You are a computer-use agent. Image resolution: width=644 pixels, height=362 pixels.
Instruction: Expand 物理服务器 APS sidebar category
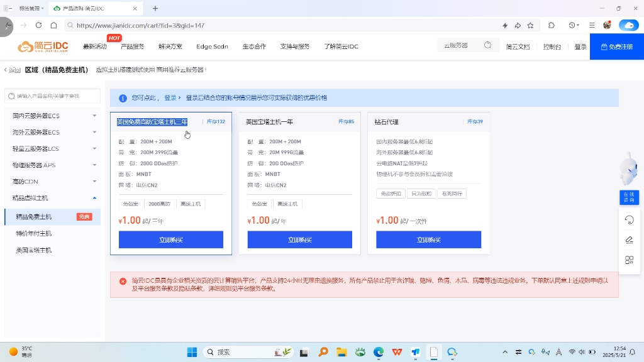[53, 165]
